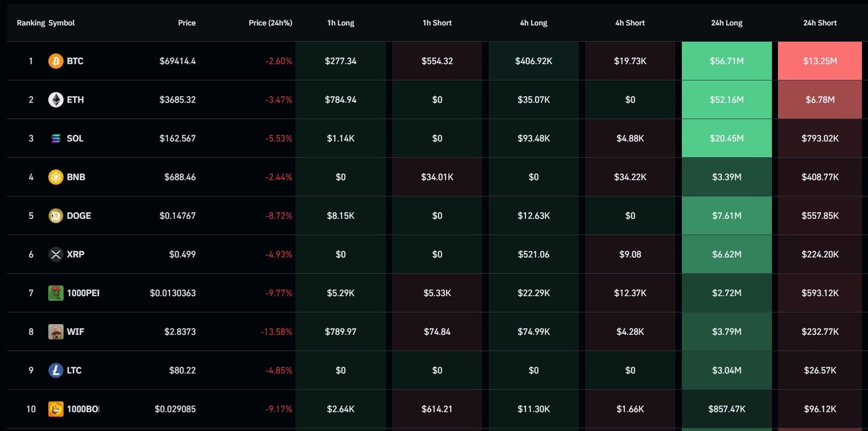Click the -13.58% price change value
The height and width of the screenshot is (431, 868).
[276, 332]
